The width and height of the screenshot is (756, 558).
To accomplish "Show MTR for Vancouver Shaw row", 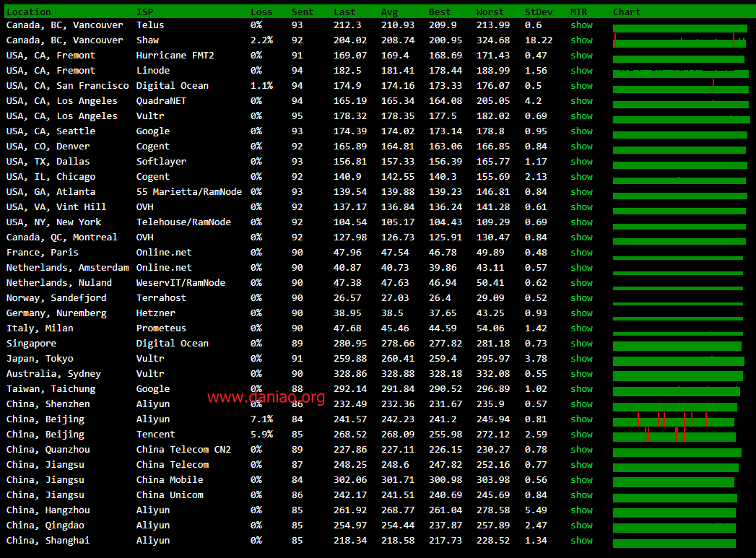I will [581, 40].
